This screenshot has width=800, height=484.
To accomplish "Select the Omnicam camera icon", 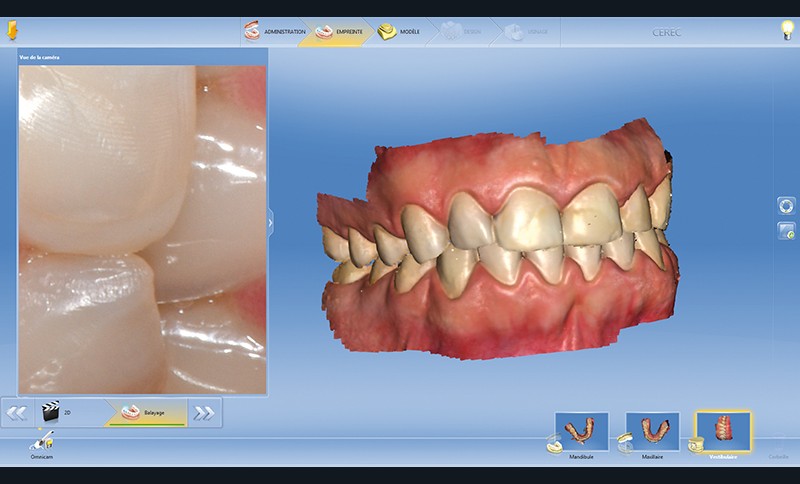I will point(43,440).
